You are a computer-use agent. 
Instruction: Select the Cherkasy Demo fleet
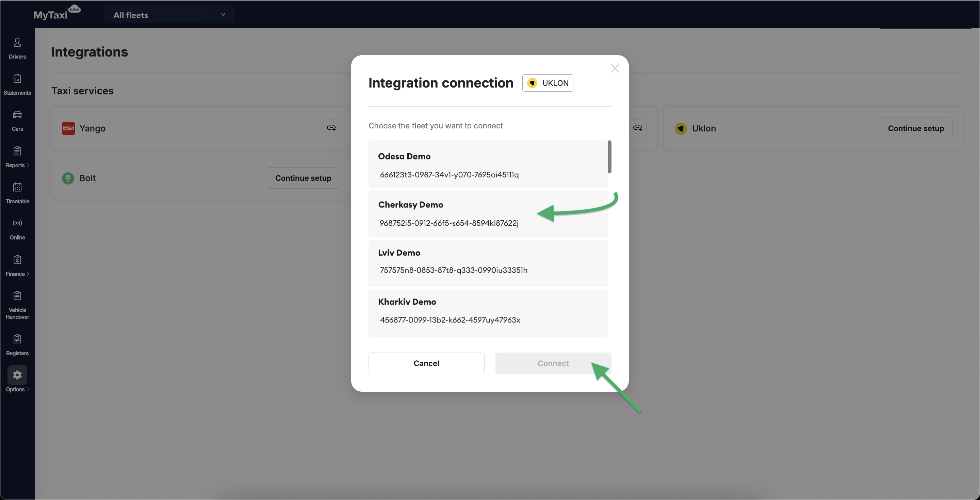(x=488, y=214)
